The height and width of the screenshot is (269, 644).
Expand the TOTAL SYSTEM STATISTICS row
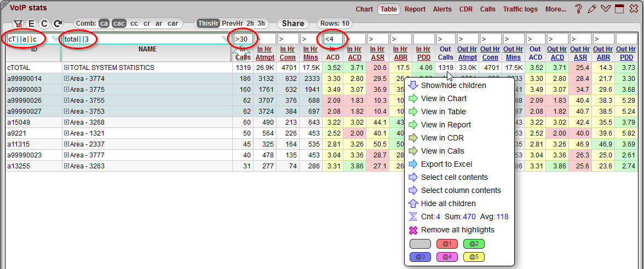pyautogui.click(x=67, y=68)
